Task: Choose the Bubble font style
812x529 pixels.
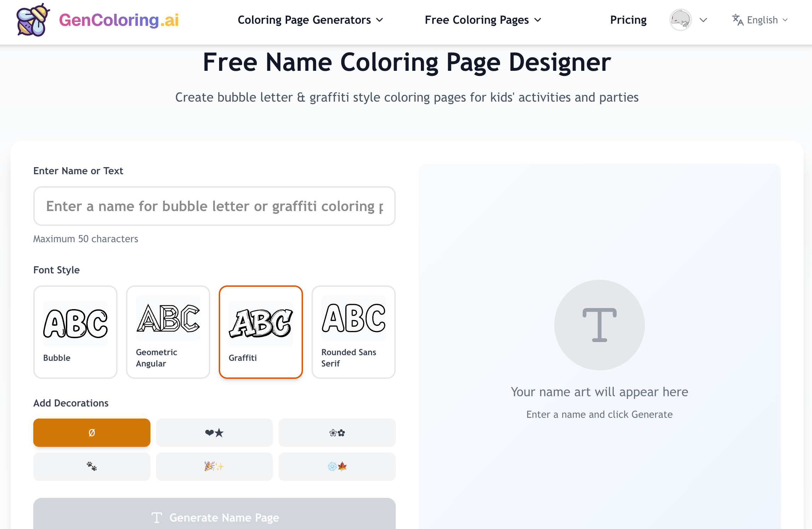Action: tap(75, 332)
